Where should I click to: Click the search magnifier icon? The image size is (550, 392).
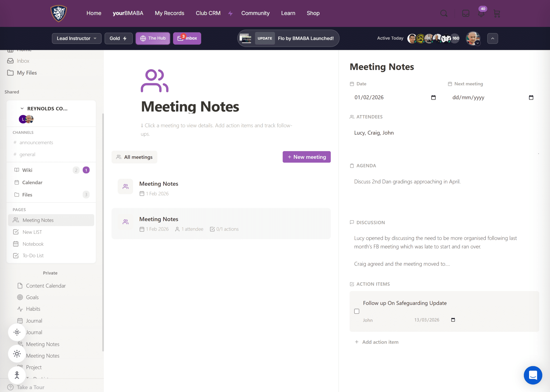tap(444, 13)
